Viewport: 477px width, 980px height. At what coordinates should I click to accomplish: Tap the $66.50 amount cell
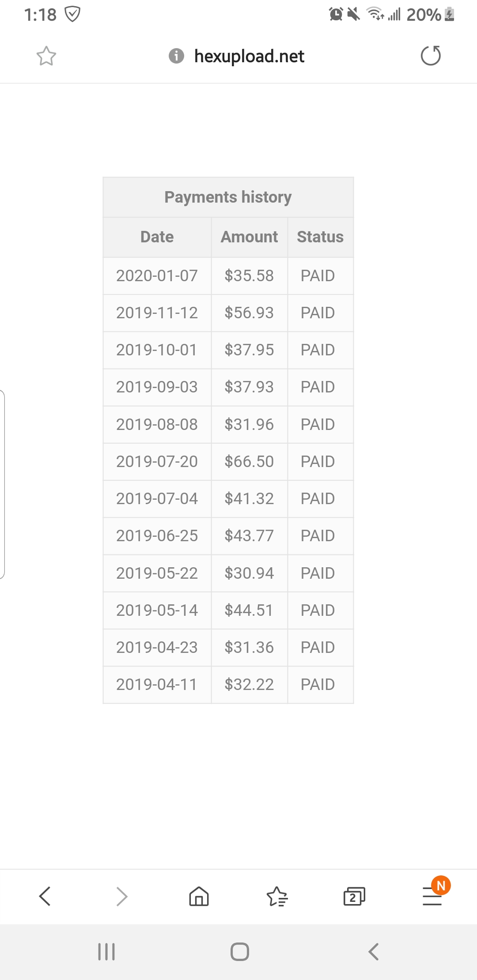point(249,462)
